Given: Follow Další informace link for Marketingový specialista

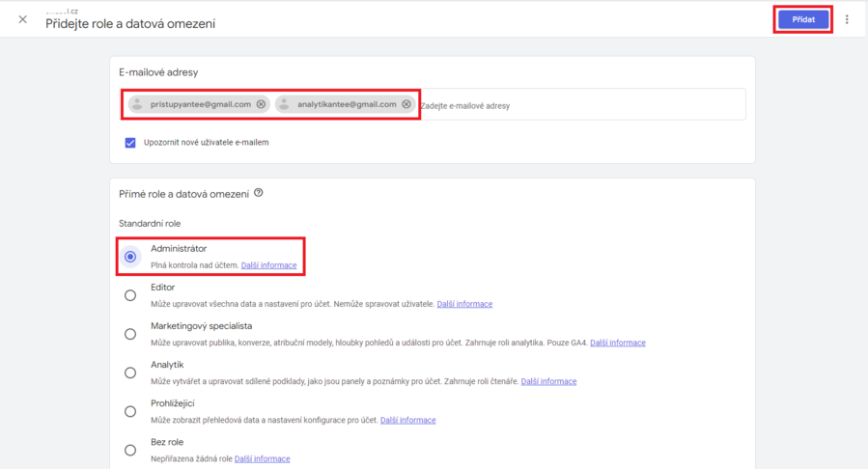Looking at the screenshot, I should pyautogui.click(x=618, y=343).
